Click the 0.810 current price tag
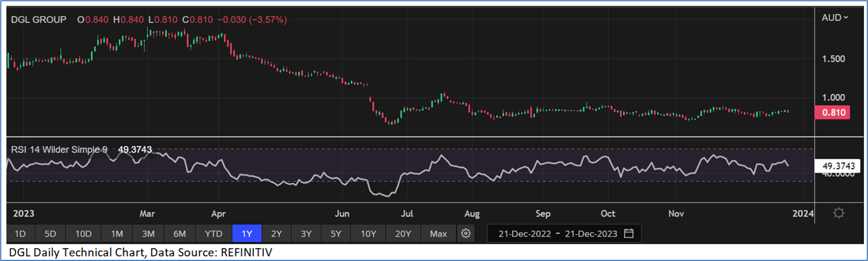This screenshot has height=261, width=868. point(832,112)
